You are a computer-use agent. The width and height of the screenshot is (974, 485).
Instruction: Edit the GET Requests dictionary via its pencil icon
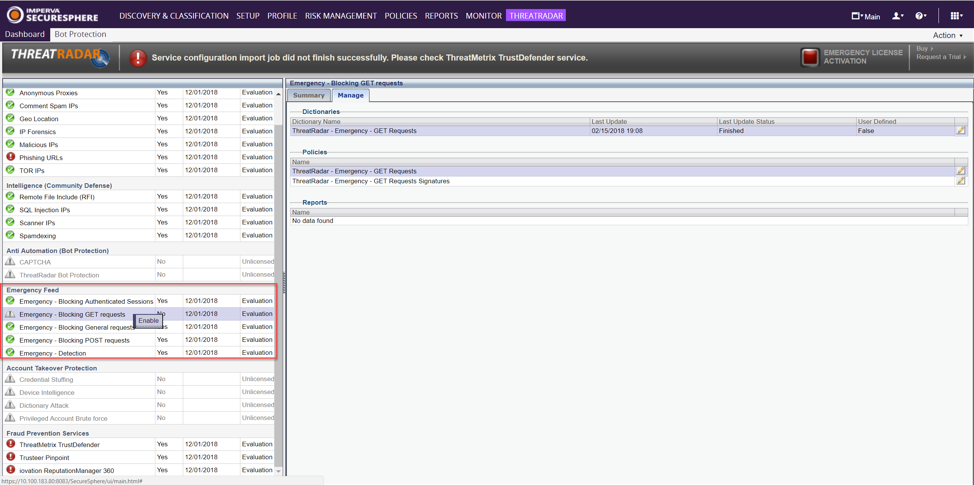pyautogui.click(x=960, y=131)
